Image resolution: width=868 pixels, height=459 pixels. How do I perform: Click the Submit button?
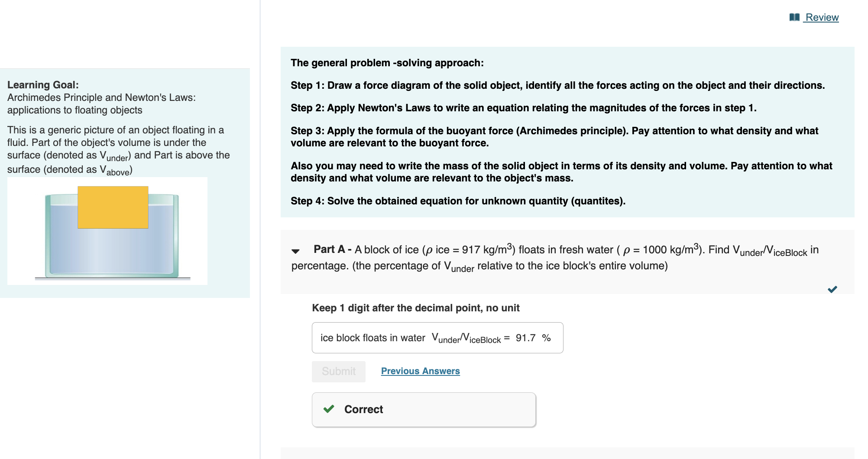[338, 371]
